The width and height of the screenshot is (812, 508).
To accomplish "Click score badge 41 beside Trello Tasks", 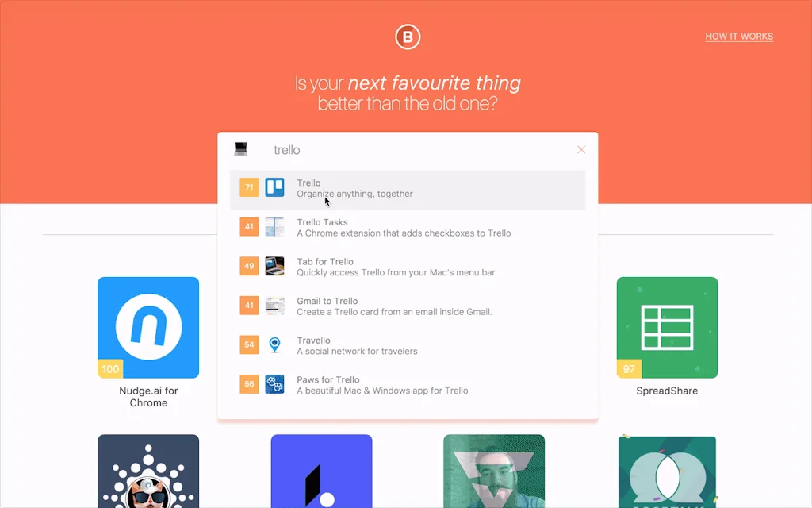I will [x=249, y=226].
